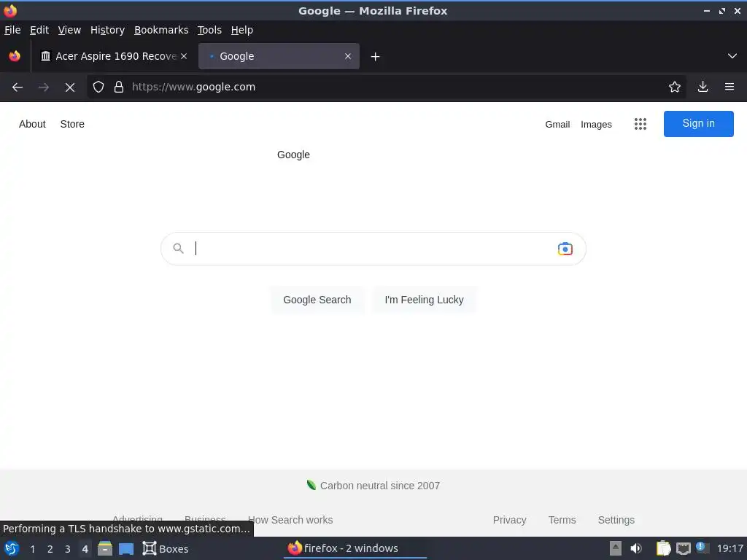Show site security lock info
Image resolution: width=747 pixels, height=560 pixels.
pos(119,87)
